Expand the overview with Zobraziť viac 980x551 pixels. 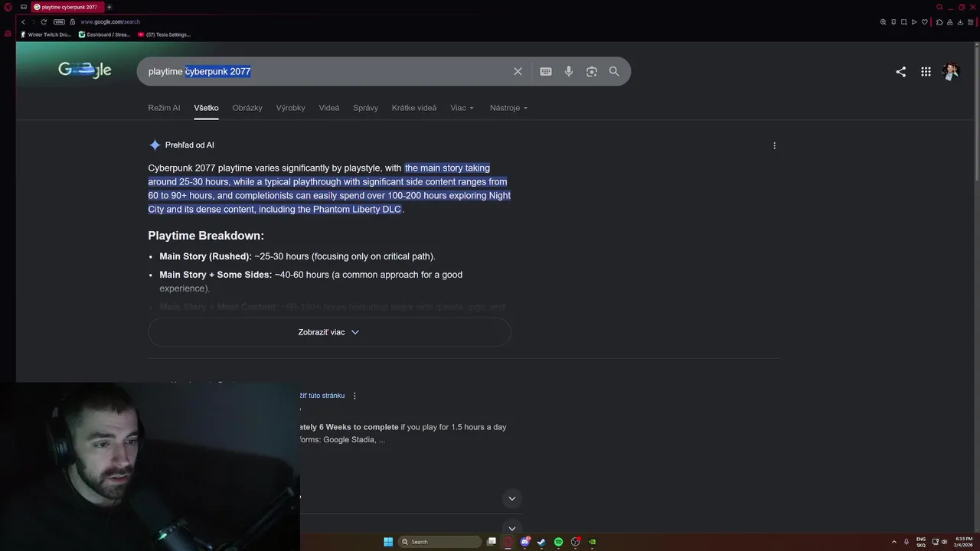(x=329, y=332)
